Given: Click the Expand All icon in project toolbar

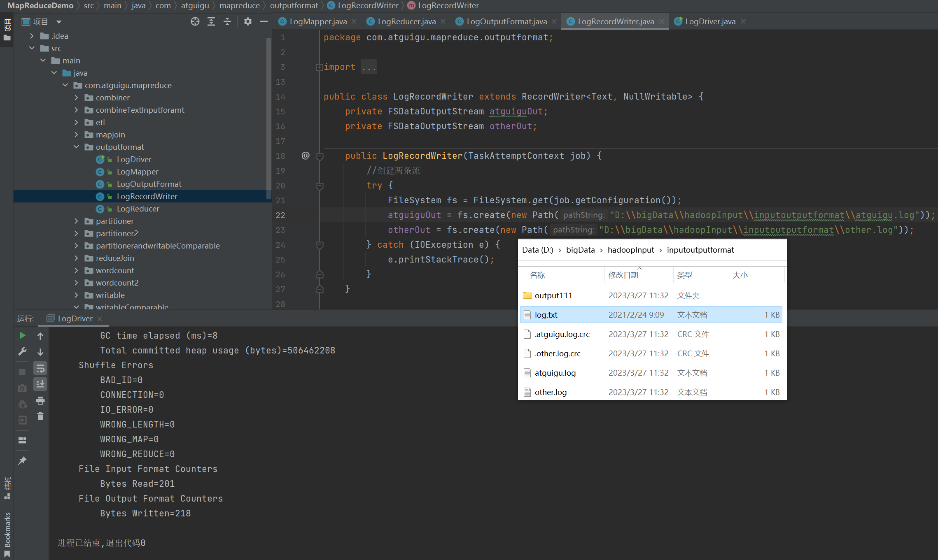Looking at the screenshot, I should (211, 21).
